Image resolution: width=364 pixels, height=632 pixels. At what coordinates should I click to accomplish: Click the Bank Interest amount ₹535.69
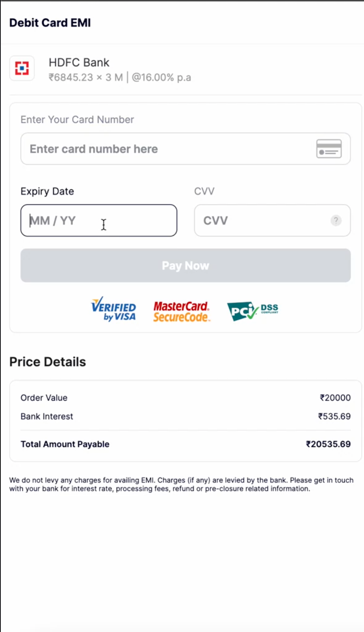point(334,416)
